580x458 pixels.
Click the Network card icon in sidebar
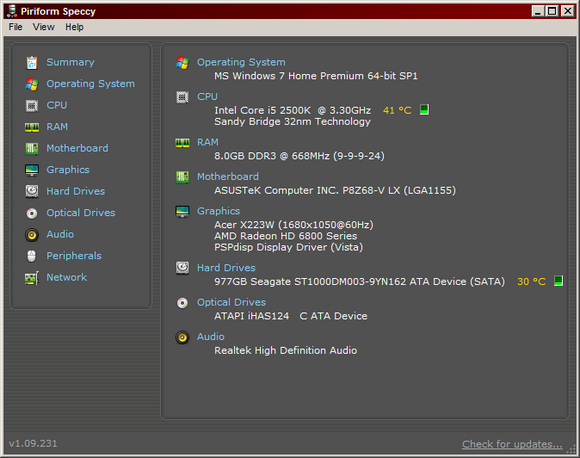(32, 278)
